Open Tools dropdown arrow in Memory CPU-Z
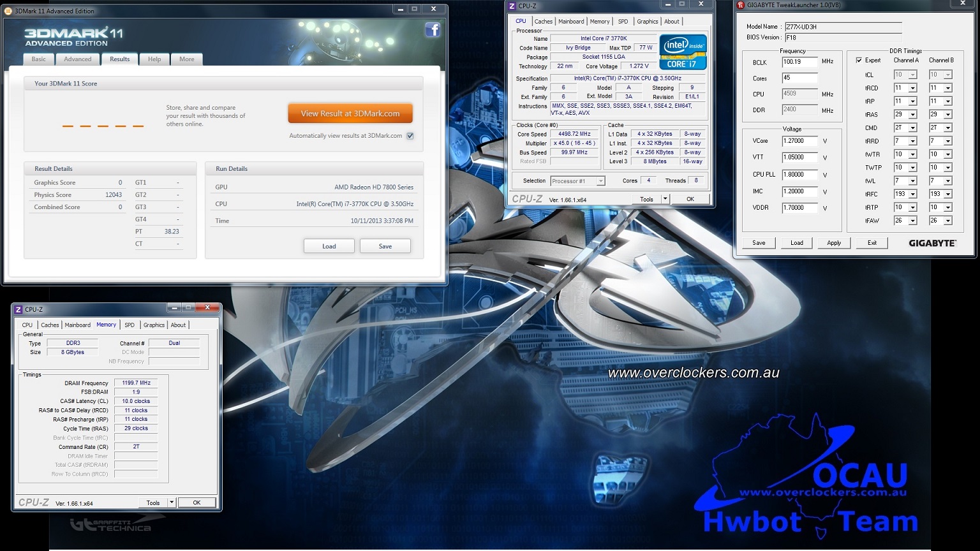Screen dimensions: 980x551 172,503
